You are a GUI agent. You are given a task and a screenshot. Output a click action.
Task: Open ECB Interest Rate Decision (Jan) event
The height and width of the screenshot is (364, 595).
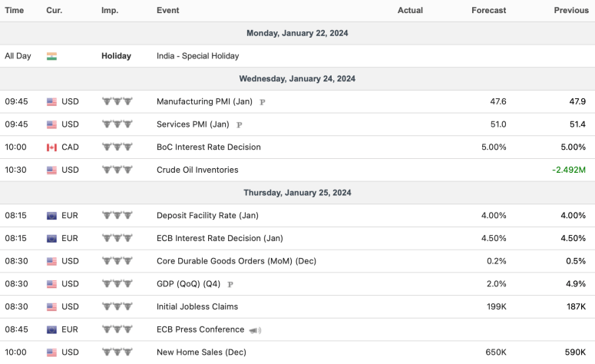coord(220,238)
